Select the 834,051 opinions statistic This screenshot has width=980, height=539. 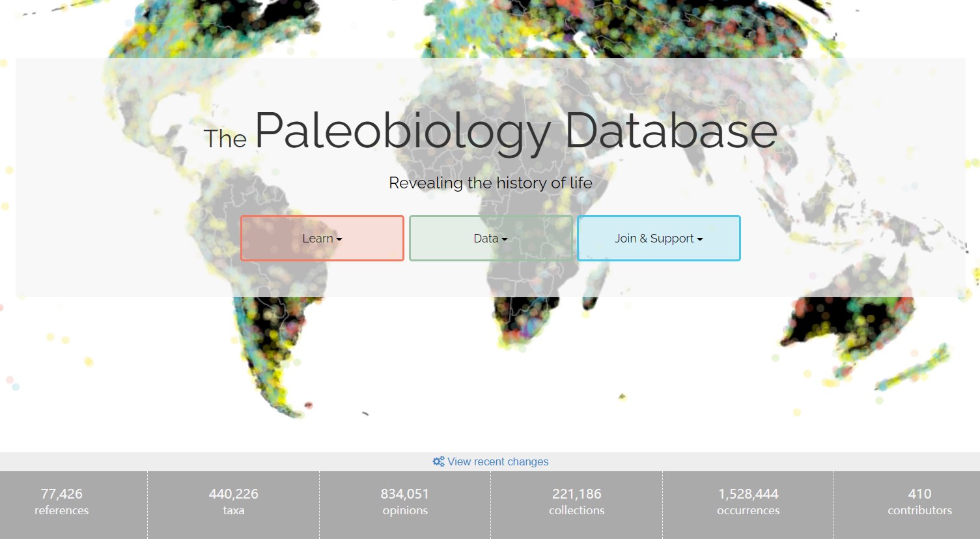click(405, 502)
